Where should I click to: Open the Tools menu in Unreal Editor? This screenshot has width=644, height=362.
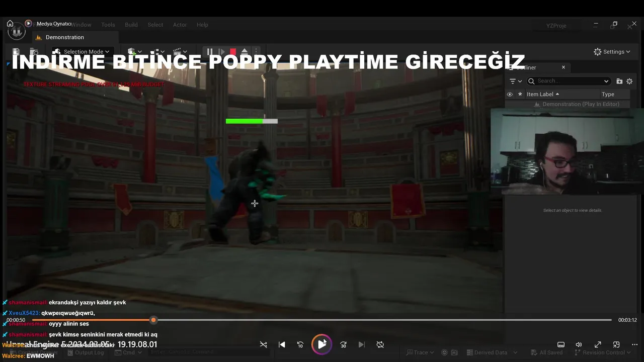tap(108, 25)
